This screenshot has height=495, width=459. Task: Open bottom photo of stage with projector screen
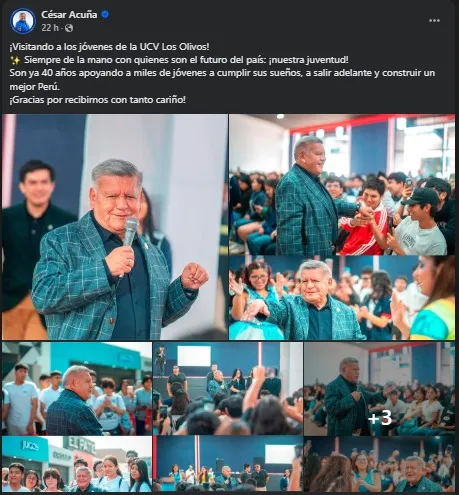click(228, 464)
